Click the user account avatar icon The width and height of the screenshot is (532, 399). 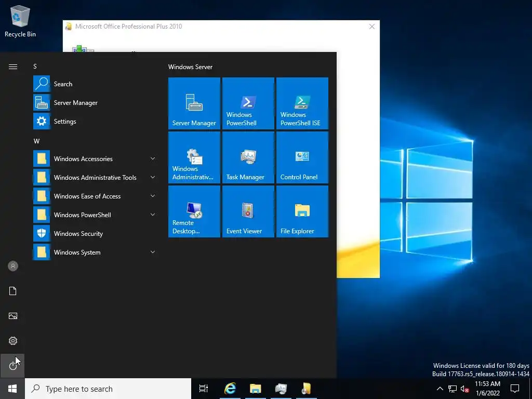[12, 266]
